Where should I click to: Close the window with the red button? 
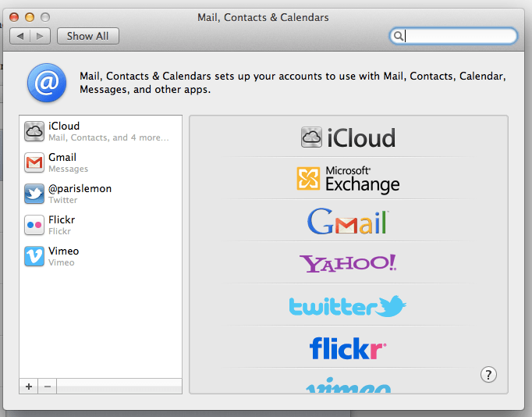coord(14,17)
